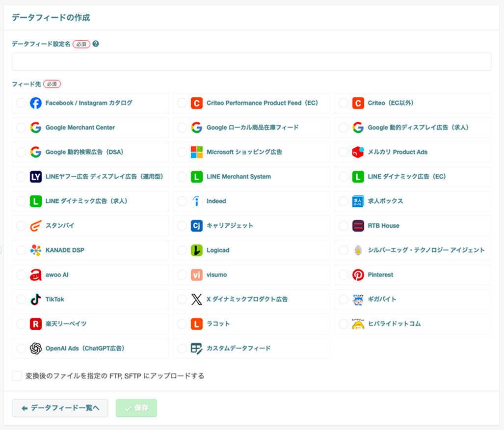The width and height of the screenshot is (504, 430).
Task: Click the 求人ボックス logo icon
Action: [358, 201]
